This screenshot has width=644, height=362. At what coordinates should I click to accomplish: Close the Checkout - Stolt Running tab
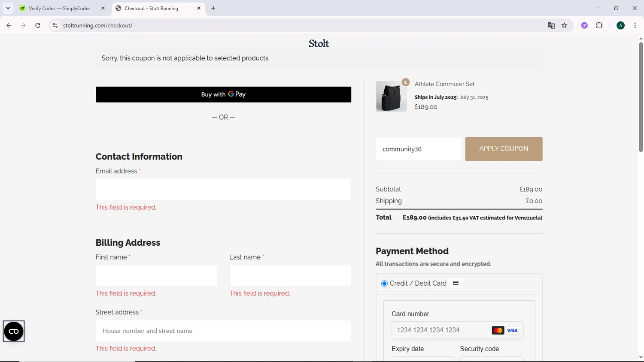199,8
